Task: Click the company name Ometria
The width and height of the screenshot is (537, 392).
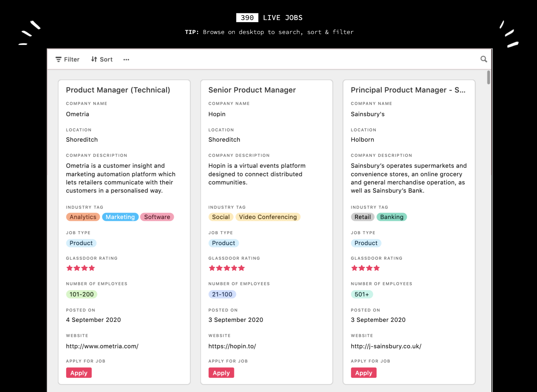Action: [x=77, y=114]
